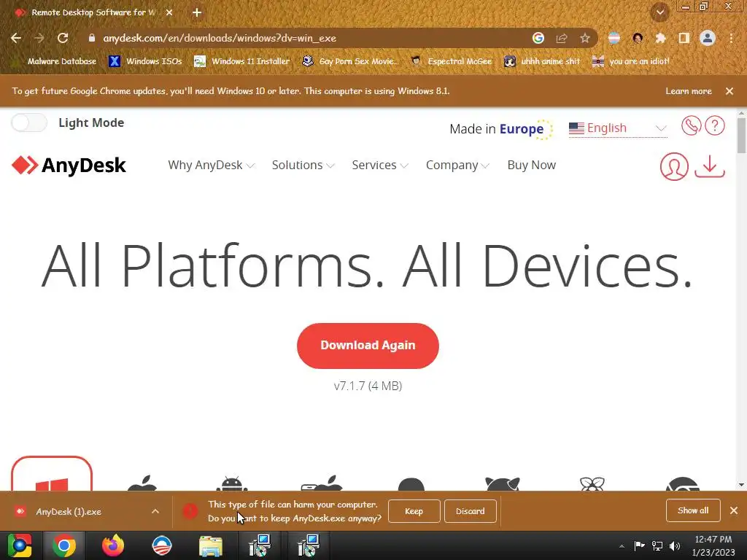Open the Windows ISOs bookmark

point(145,61)
